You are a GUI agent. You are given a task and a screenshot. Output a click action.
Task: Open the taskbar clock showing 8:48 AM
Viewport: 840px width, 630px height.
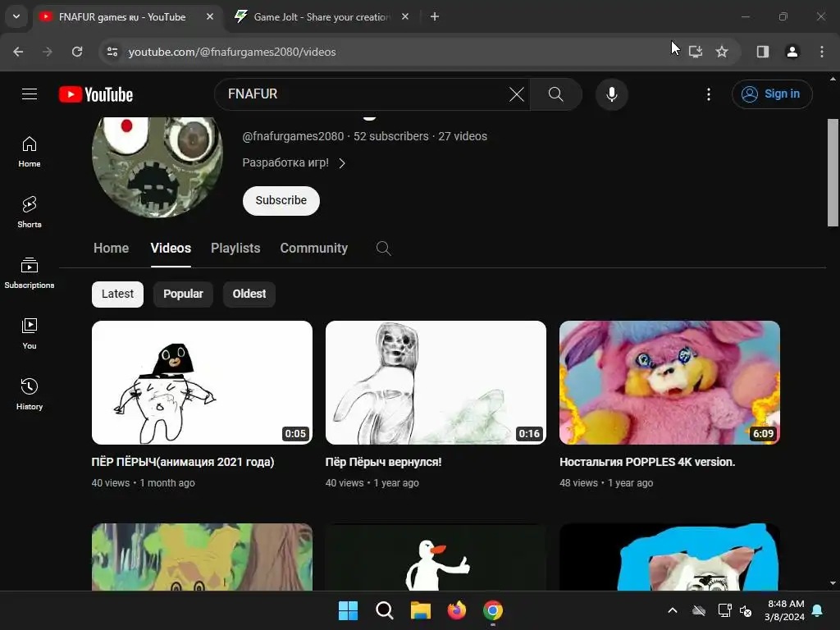[785, 610]
